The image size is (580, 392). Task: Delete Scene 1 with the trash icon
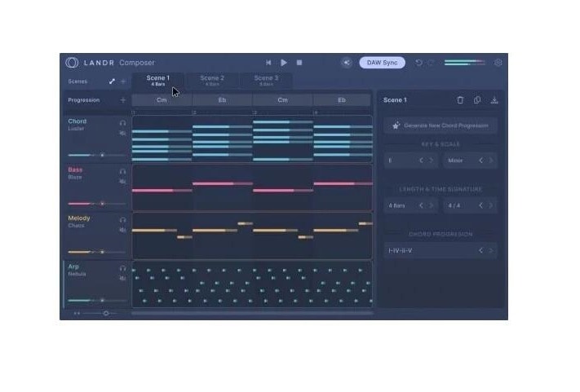[460, 100]
